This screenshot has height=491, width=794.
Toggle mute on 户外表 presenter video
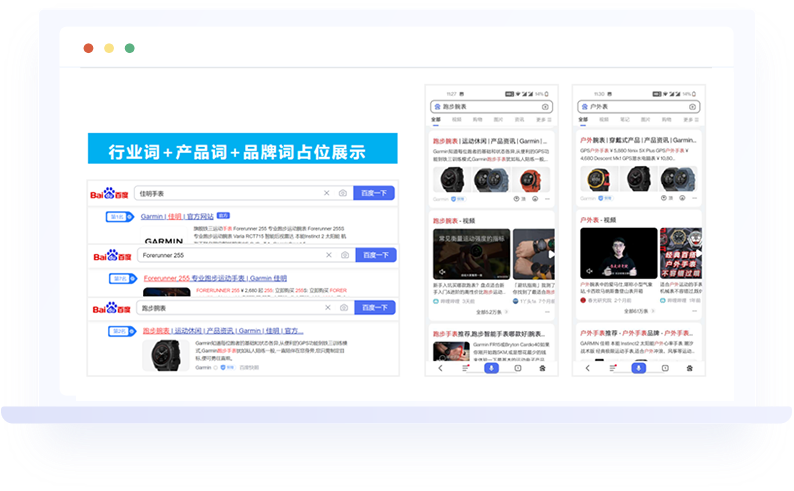pos(589,271)
